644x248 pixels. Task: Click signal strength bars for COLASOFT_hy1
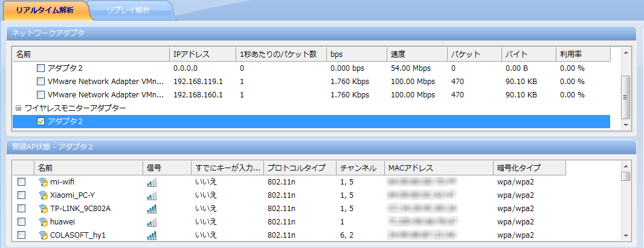[152, 235]
